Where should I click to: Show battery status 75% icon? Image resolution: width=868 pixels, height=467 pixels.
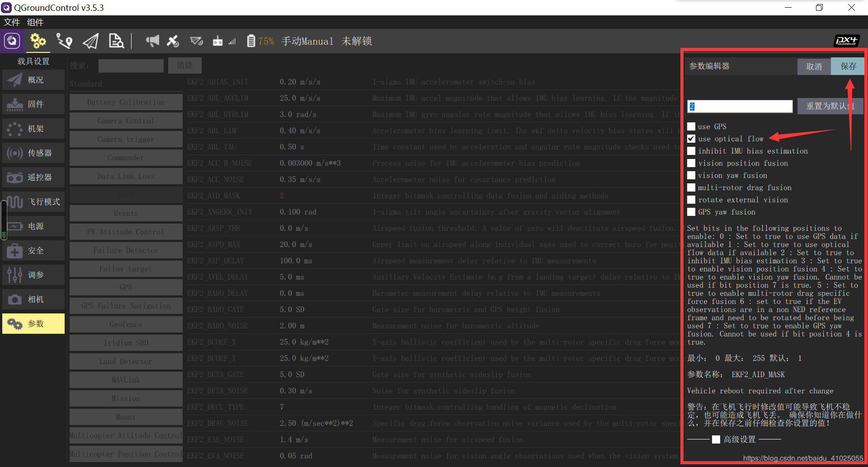260,41
